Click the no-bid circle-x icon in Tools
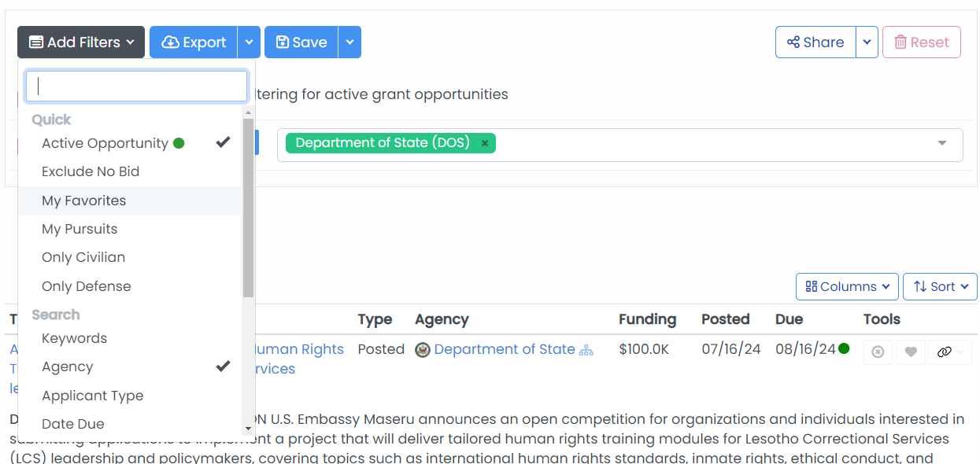This screenshot has height=464, width=980. 878,352
